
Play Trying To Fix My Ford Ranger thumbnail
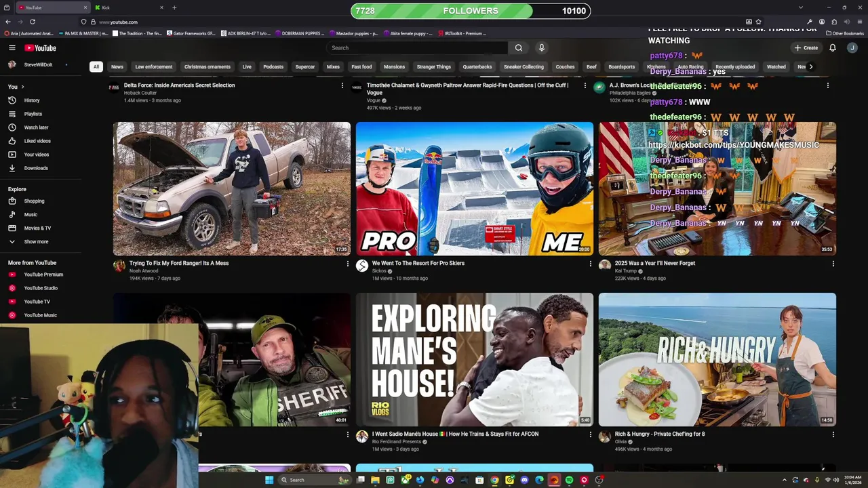pyautogui.click(x=232, y=188)
